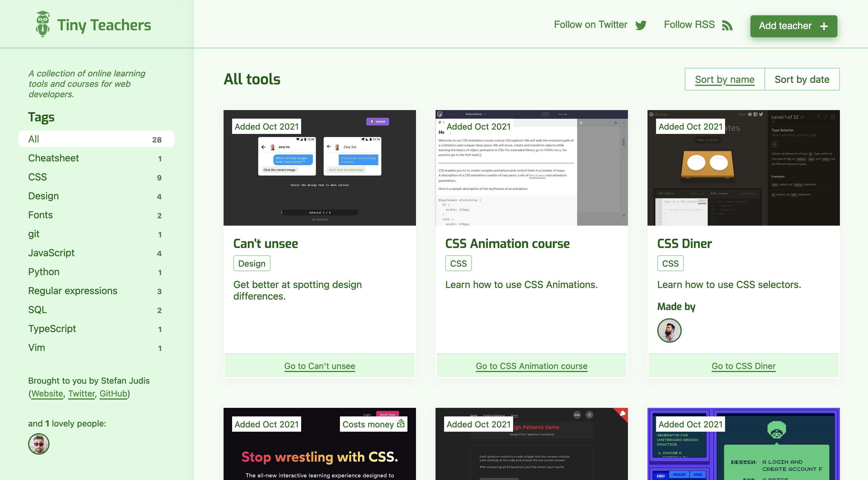
Task: Click Added Oct 2021 badge on Can't unsee
Action: (x=266, y=126)
